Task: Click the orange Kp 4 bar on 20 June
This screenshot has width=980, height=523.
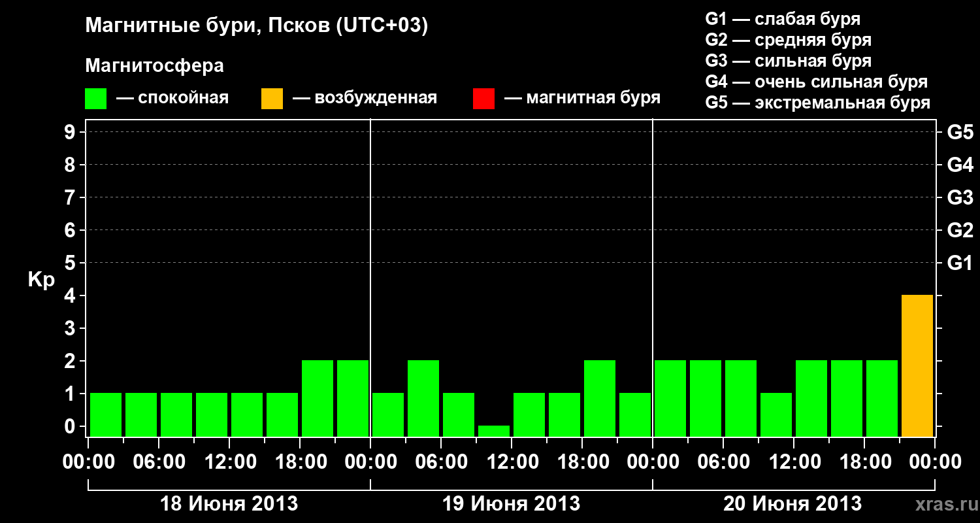Action: point(917,365)
